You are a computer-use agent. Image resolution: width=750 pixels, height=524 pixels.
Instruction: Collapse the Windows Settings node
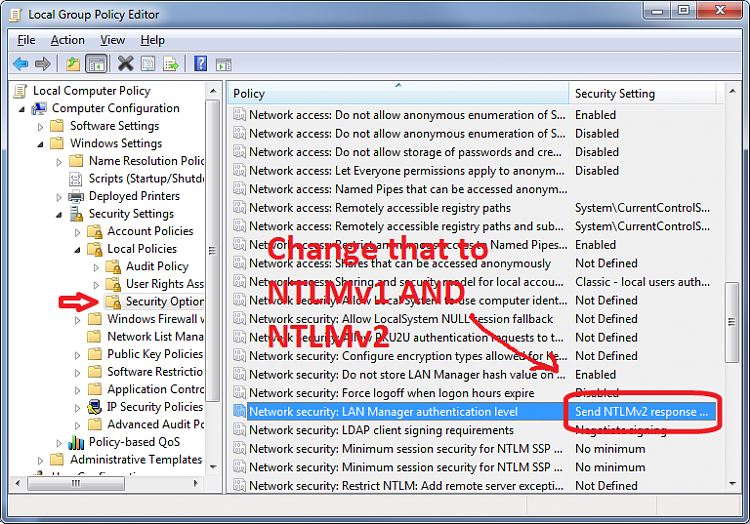(40, 144)
